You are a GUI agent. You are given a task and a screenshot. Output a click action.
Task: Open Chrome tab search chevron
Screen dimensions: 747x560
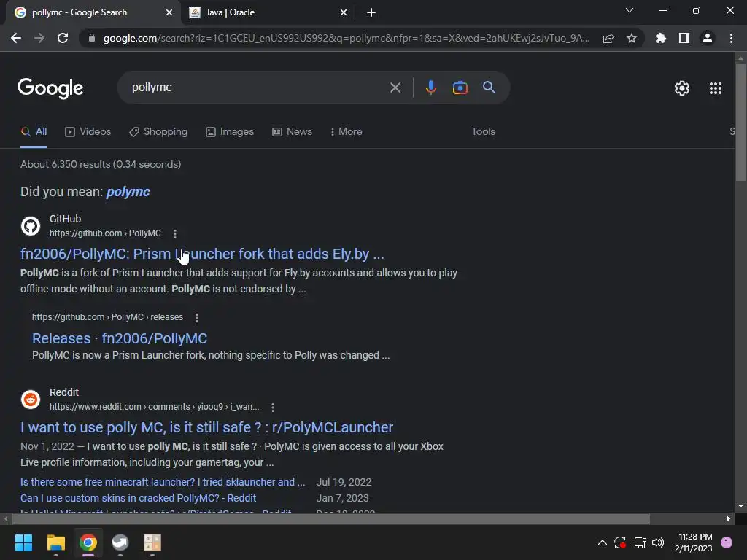[x=630, y=10]
